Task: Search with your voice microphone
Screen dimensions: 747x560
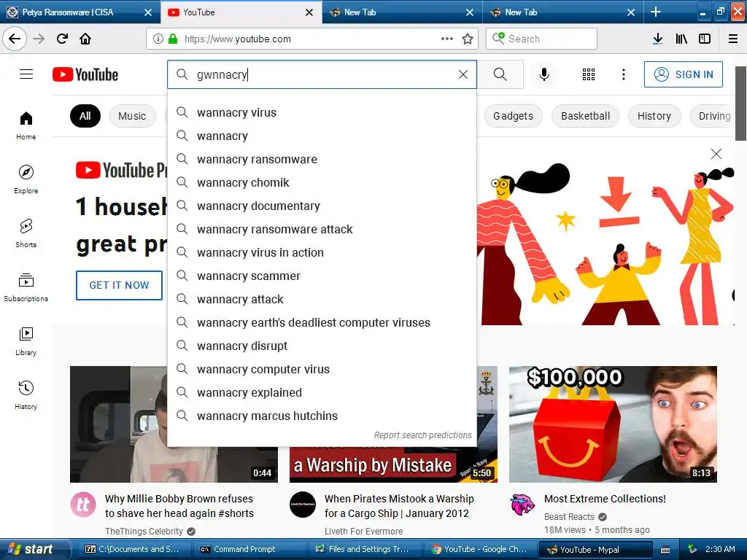Action: tap(544, 74)
